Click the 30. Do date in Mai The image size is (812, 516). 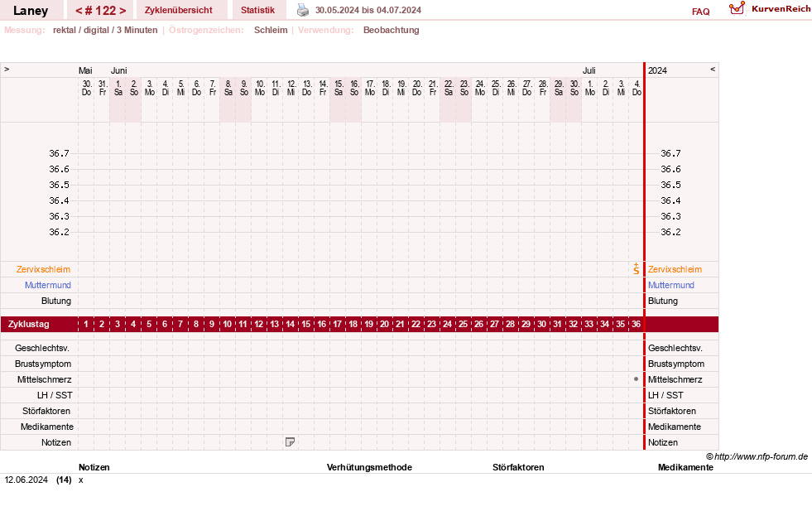pyautogui.click(x=86, y=88)
